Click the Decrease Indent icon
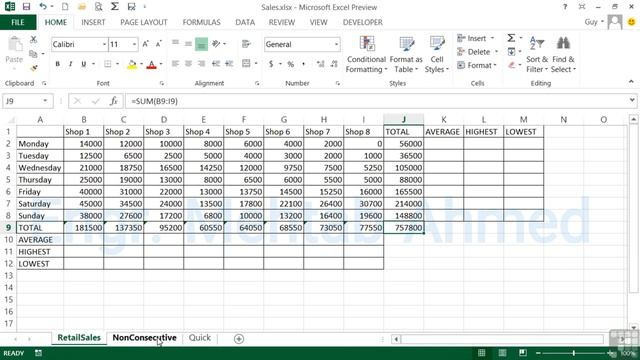This screenshot has width=640, height=360. pos(216,64)
